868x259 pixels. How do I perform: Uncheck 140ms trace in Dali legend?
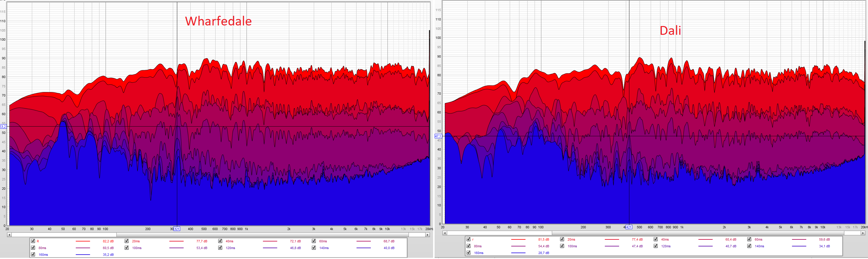(x=749, y=246)
